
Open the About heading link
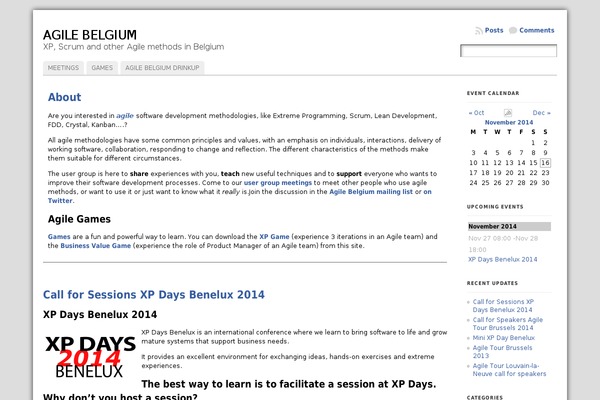(x=64, y=97)
